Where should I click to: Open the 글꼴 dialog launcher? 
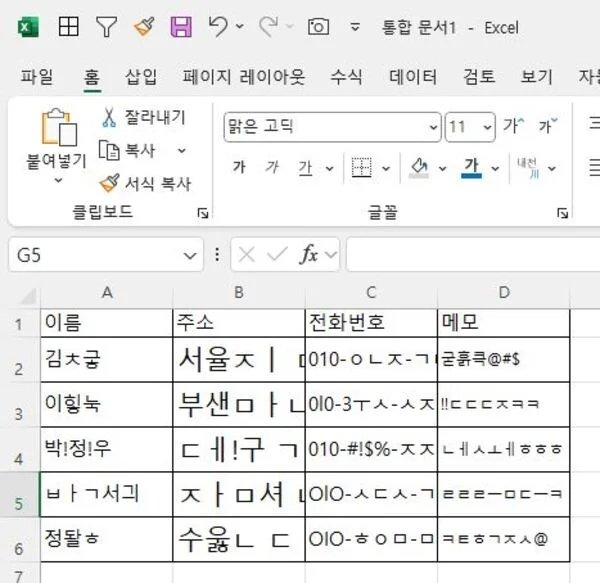click(x=562, y=213)
